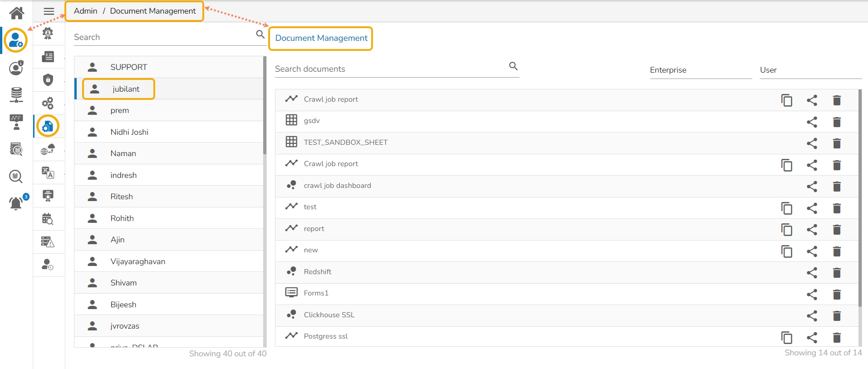Select Nidhi Joshi in user list
This screenshot has width=868, height=369.
(x=129, y=132)
